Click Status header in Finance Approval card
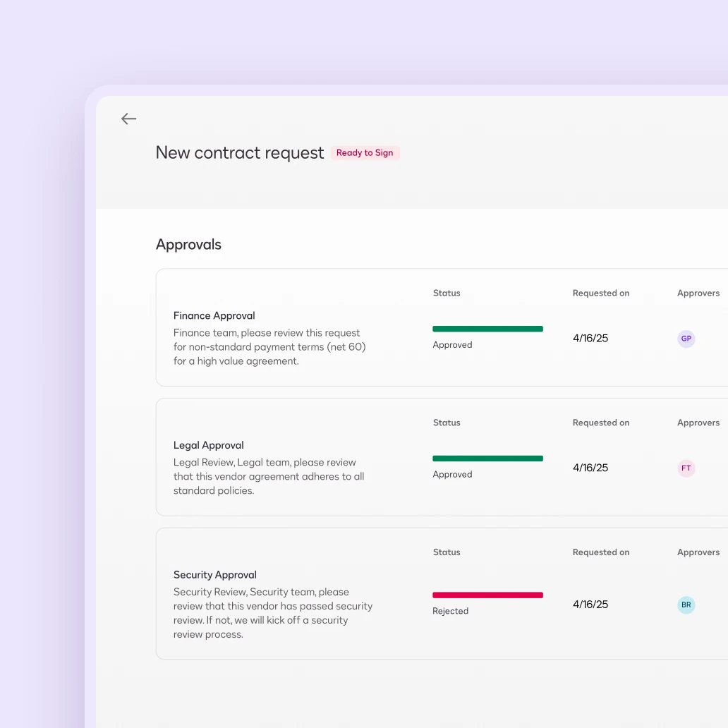Image resolution: width=728 pixels, height=728 pixels. tap(447, 293)
